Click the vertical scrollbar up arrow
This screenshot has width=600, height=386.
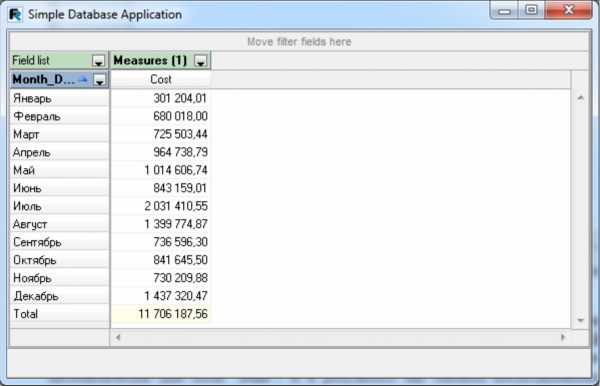tap(580, 98)
